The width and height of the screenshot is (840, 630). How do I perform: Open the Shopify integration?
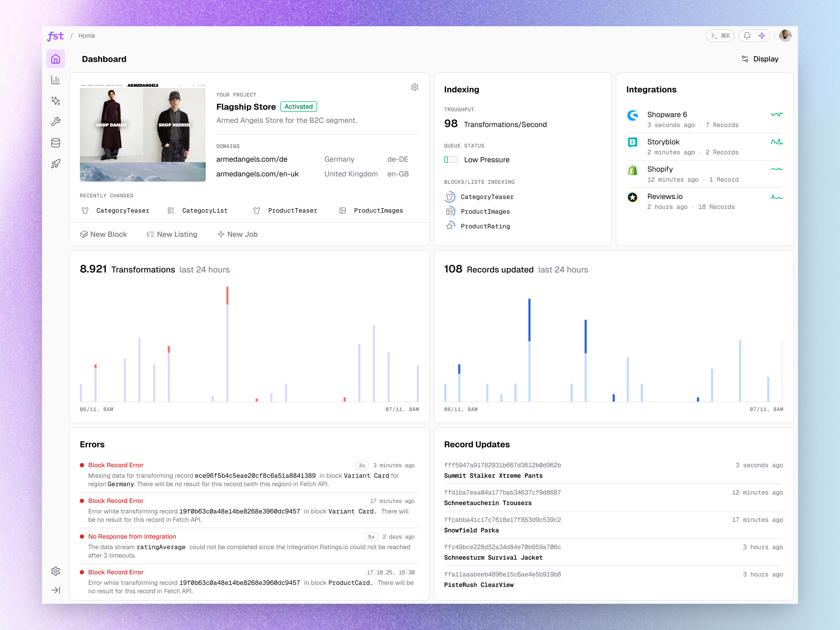[x=705, y=174]
